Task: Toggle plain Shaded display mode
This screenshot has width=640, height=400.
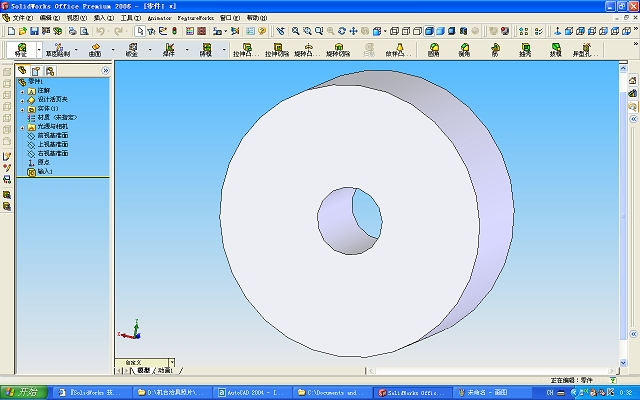Action: (x=440, y=31)
